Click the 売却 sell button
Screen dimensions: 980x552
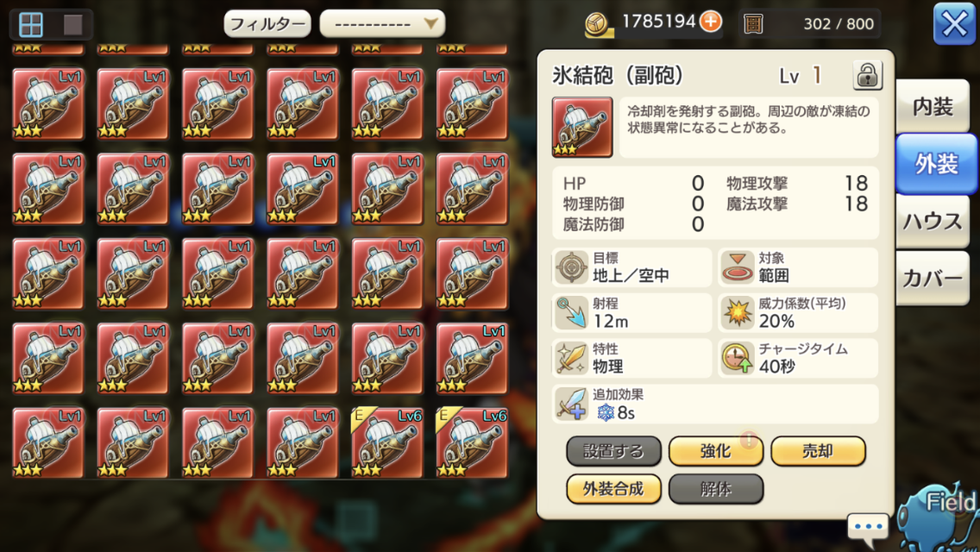818,451
